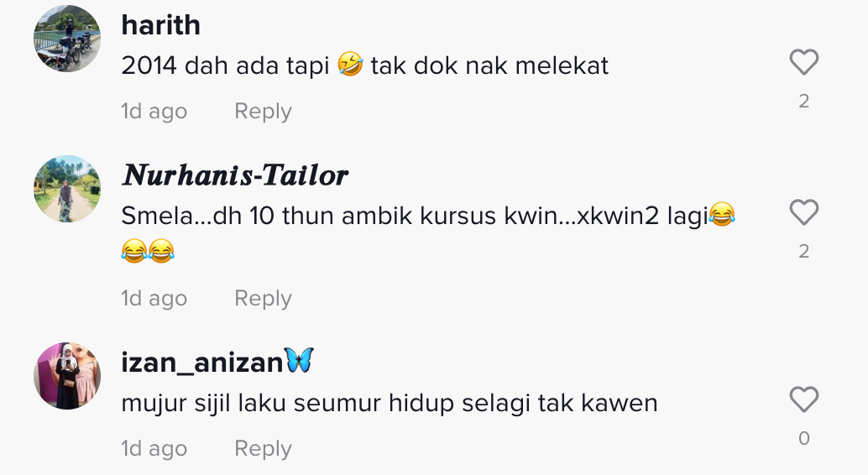Select the '2014 dah ada tapi' comment text
Image resolution: width=868 pixels, height=475 pixels.
pos(365,66)
